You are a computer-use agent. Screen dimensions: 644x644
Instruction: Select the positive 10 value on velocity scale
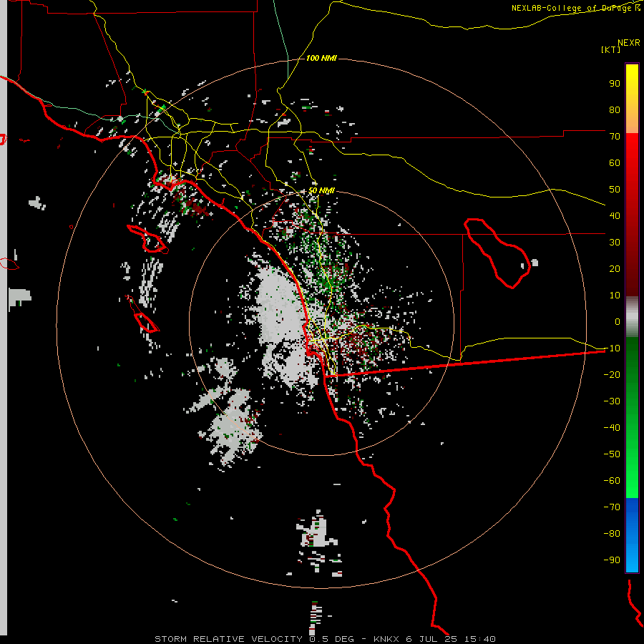[615, 296]
